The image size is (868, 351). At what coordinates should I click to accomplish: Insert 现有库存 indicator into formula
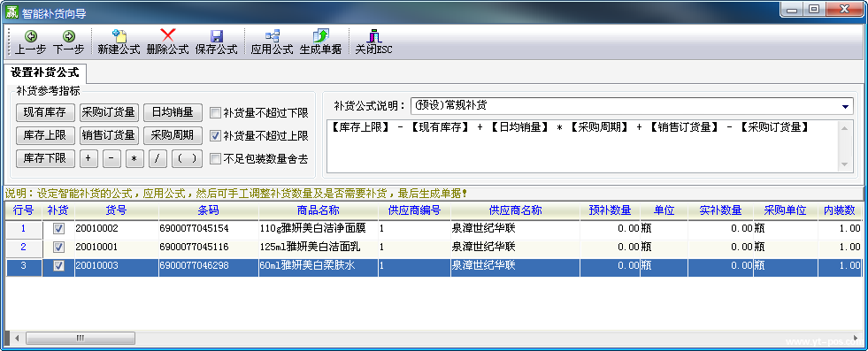point(45,112)
